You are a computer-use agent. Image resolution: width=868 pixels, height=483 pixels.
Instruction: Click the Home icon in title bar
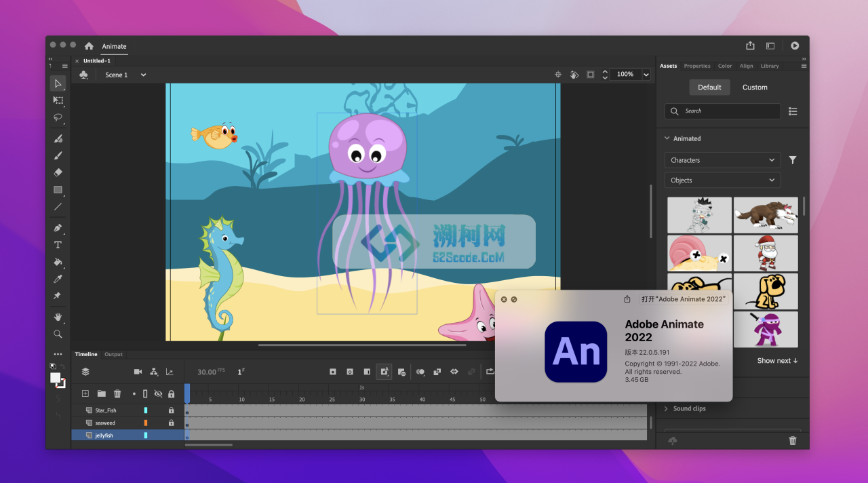89,46
